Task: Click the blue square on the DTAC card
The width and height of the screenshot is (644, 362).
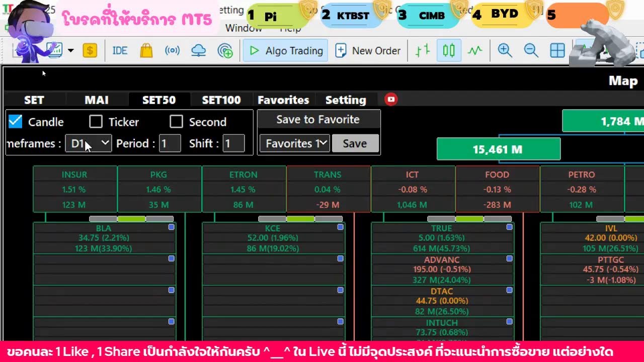Action: 510,290
